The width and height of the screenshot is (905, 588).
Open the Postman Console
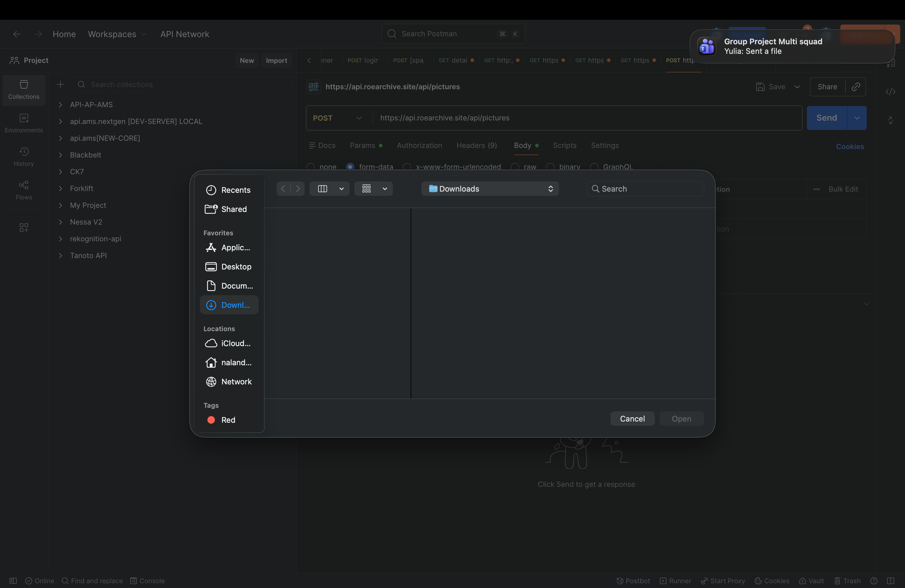click(x=148, y=581)
